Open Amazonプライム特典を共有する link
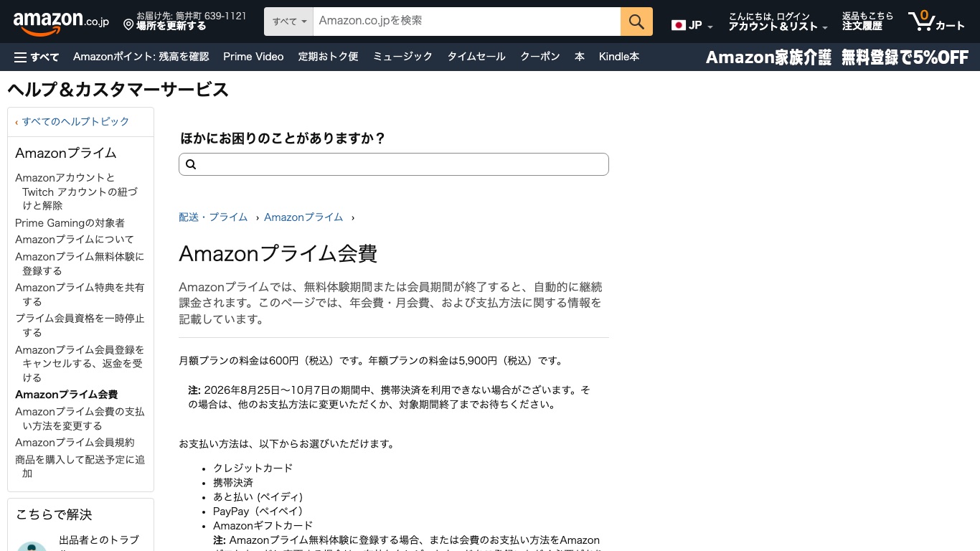Image resolution: width=980 pixels, height=551 pixels. pyautogui.click(x=80, y=294)
